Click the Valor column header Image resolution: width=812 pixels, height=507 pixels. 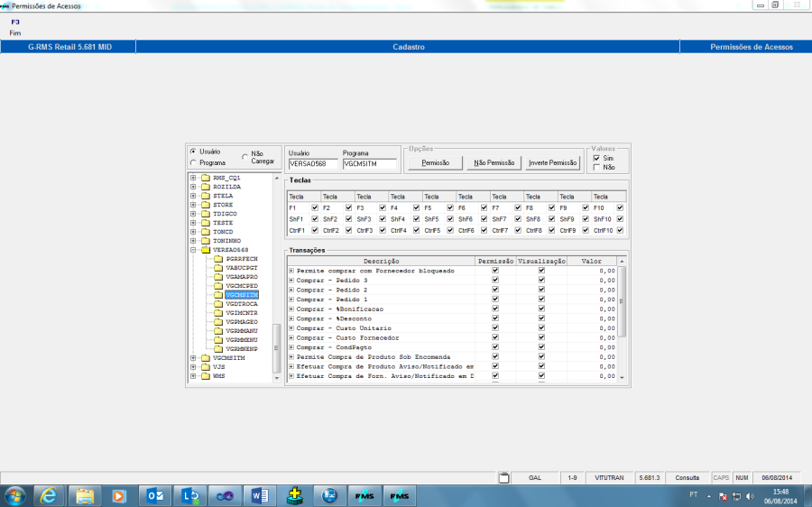click(x=591, y=261)
